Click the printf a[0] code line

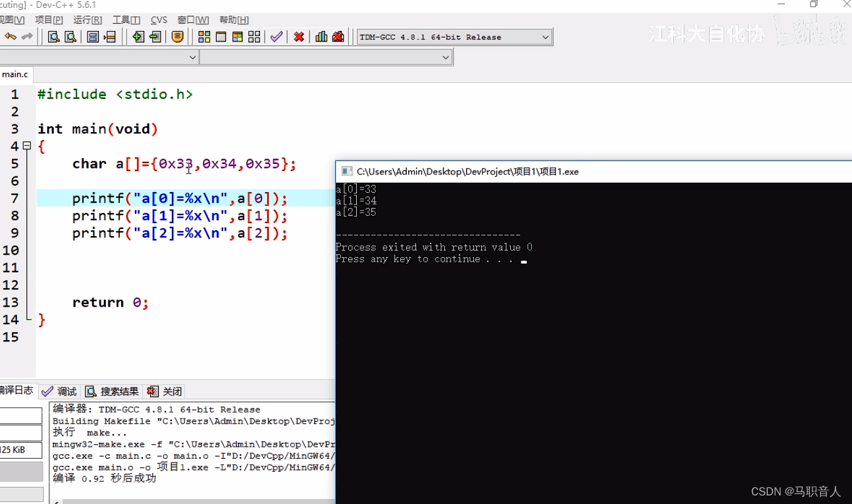[x=180, y=199]
